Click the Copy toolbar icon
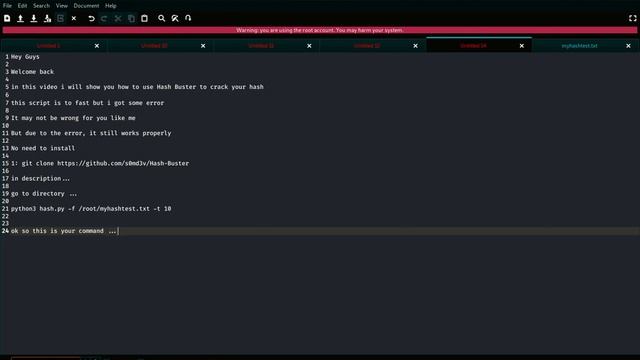This screenshot has width=640, height=360. click(131, 18)
